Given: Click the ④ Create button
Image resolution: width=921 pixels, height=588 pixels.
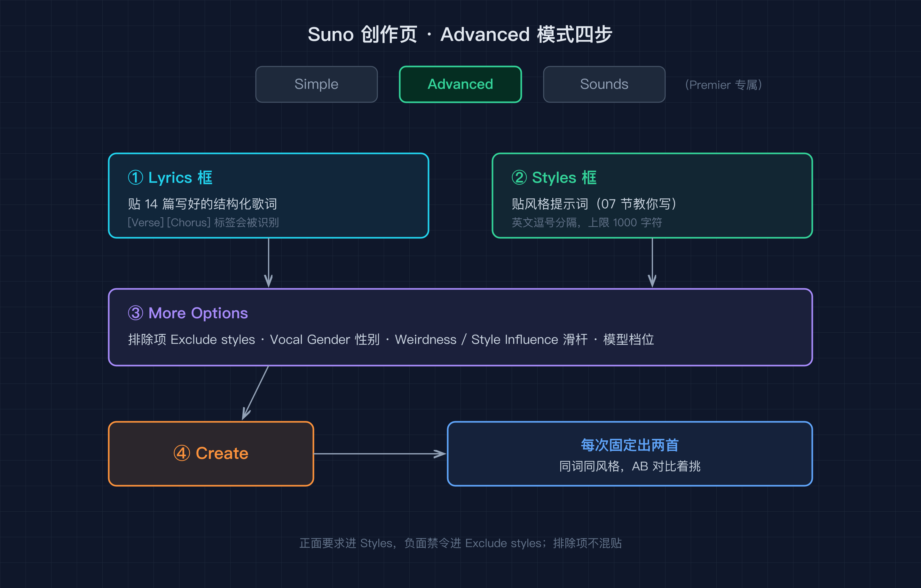Looking at the screenshot, I should 211,453.
